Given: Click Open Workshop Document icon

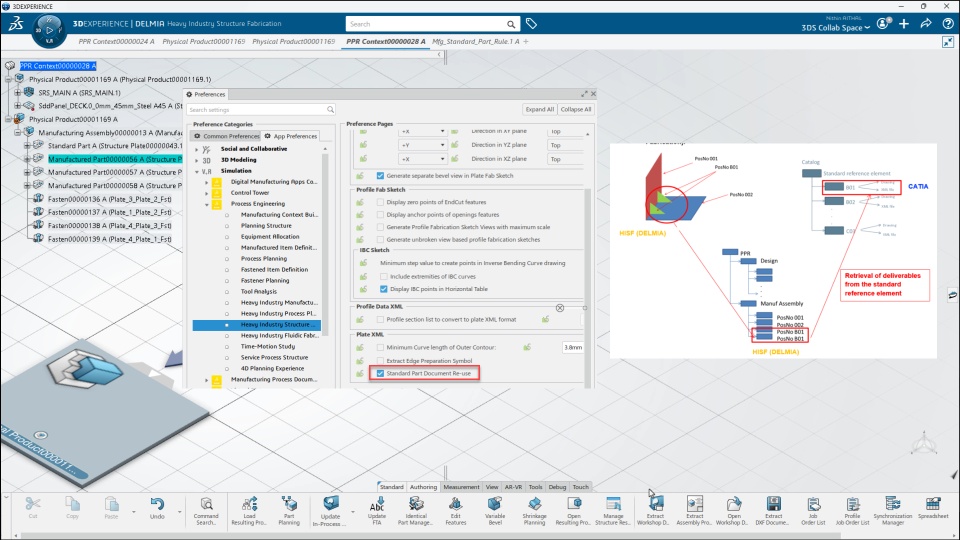Looking at the screenshot, I should point(733,504).
